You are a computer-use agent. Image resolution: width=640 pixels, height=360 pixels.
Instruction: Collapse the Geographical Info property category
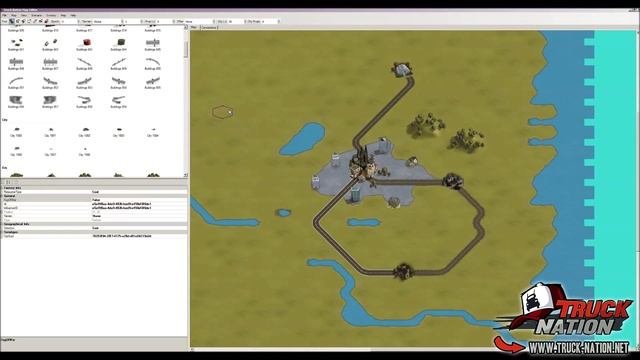coord(2,224)
